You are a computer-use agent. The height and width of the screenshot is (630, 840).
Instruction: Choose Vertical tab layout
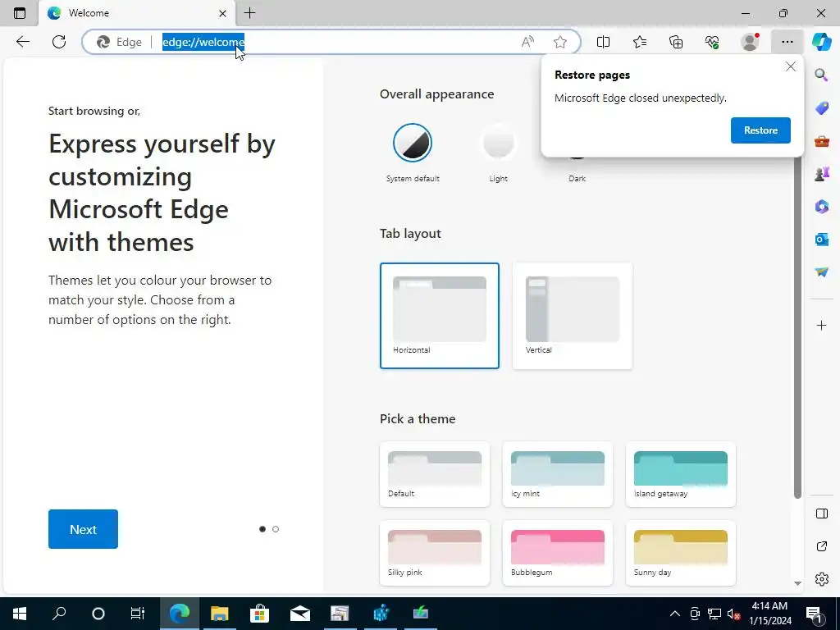pos(572,316)
